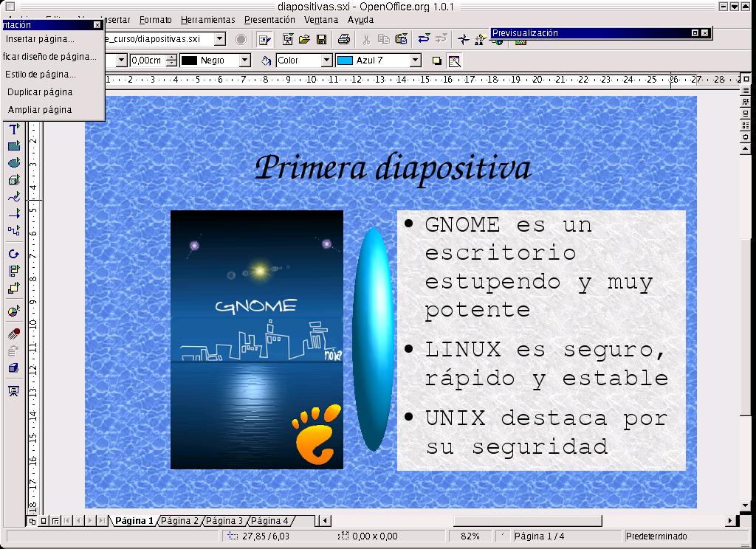Click the Print icon in toolbar

tap(344, 39)
